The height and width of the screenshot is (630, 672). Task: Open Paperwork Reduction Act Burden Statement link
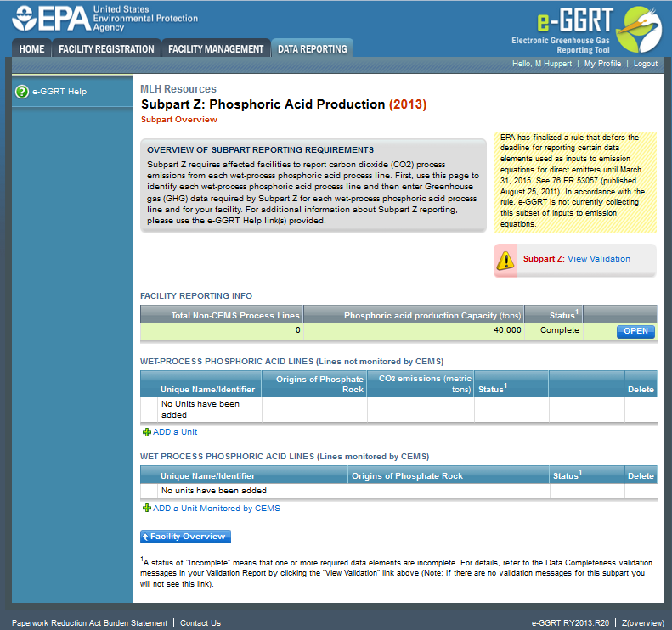(x=89, y=622)
